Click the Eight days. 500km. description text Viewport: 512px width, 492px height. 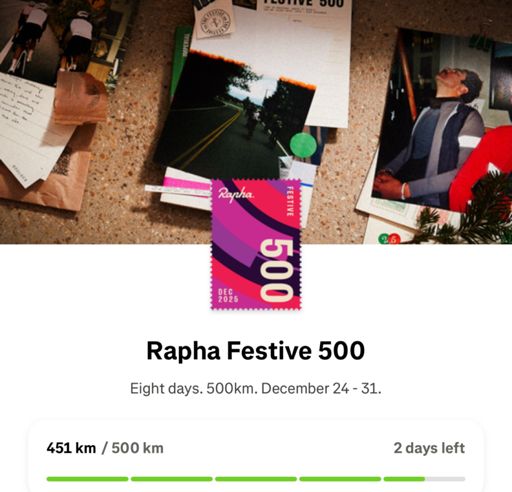tap(256, 389)
